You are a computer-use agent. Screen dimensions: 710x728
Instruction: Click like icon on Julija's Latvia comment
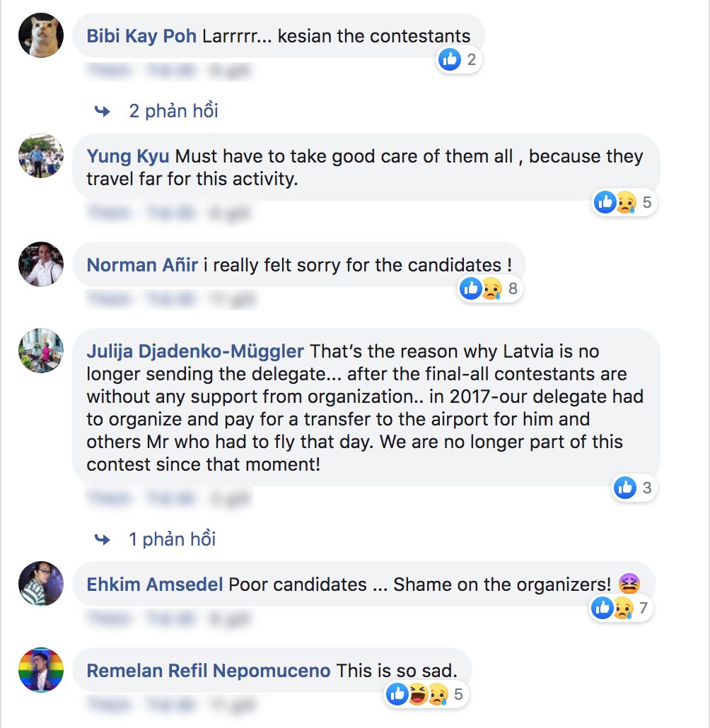[625, 488]
